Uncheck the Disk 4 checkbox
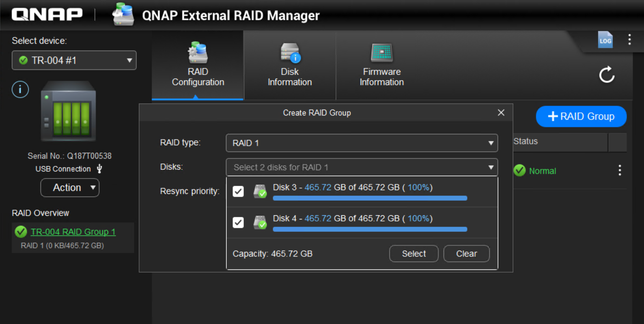644x324 pixels. point(238,222)
